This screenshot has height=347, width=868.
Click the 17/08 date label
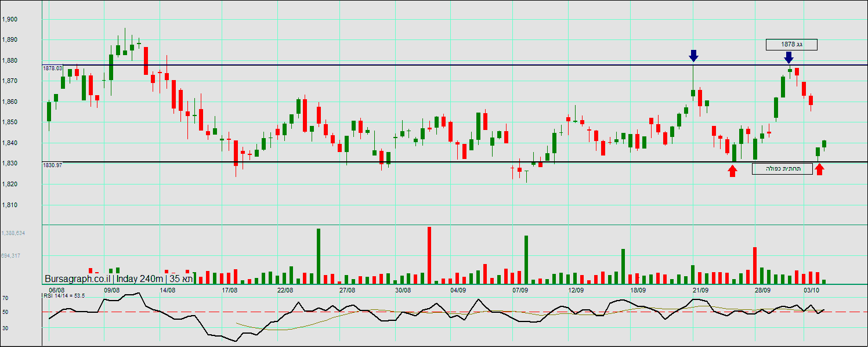click(230, 290)
